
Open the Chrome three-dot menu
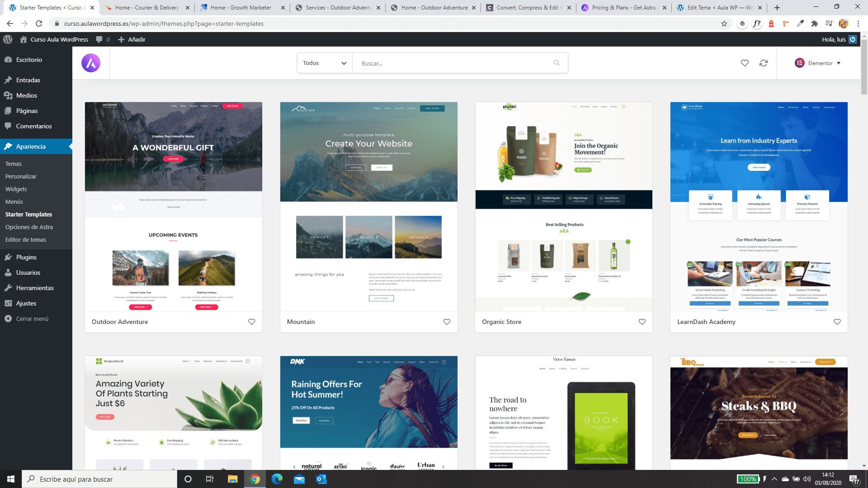coord(858,23)
